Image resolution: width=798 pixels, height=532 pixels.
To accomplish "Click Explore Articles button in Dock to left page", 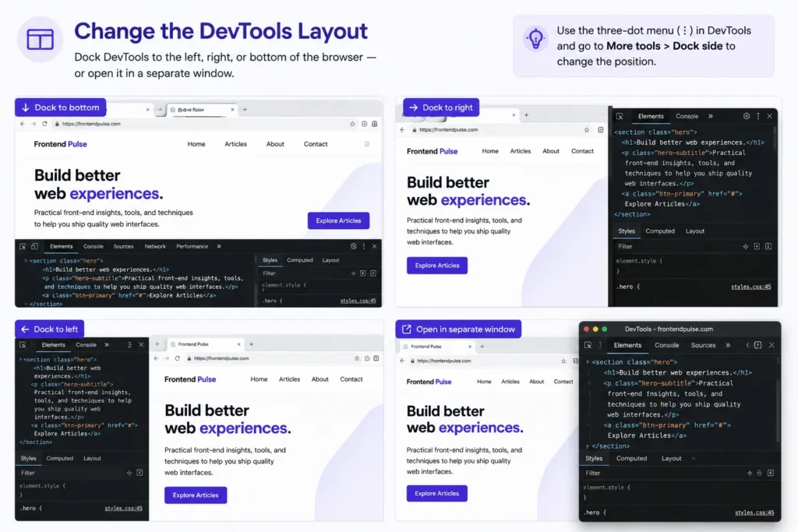I will 196,495.
